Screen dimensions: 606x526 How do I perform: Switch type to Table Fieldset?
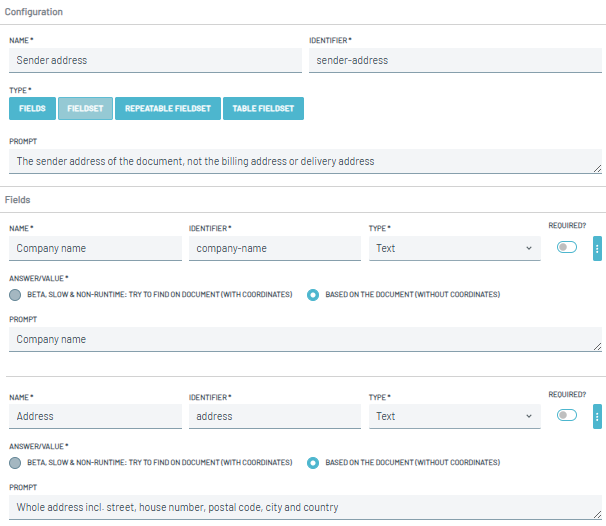tap(263, 108)
